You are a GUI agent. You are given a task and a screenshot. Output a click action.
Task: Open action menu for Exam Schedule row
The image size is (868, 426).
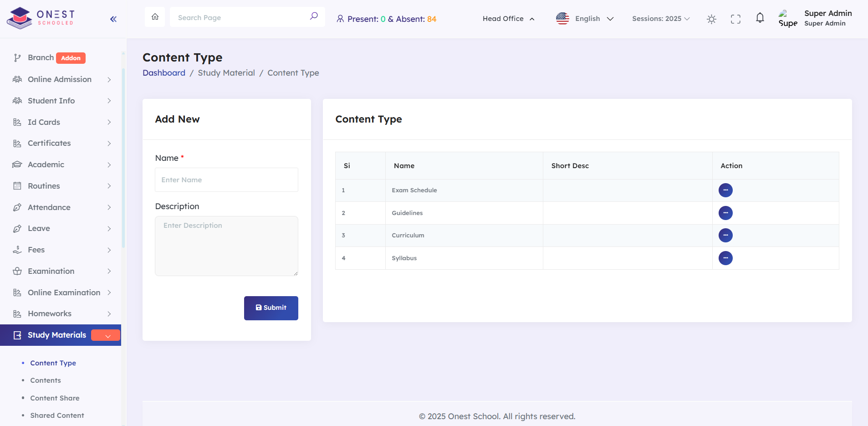click(725, 190)
